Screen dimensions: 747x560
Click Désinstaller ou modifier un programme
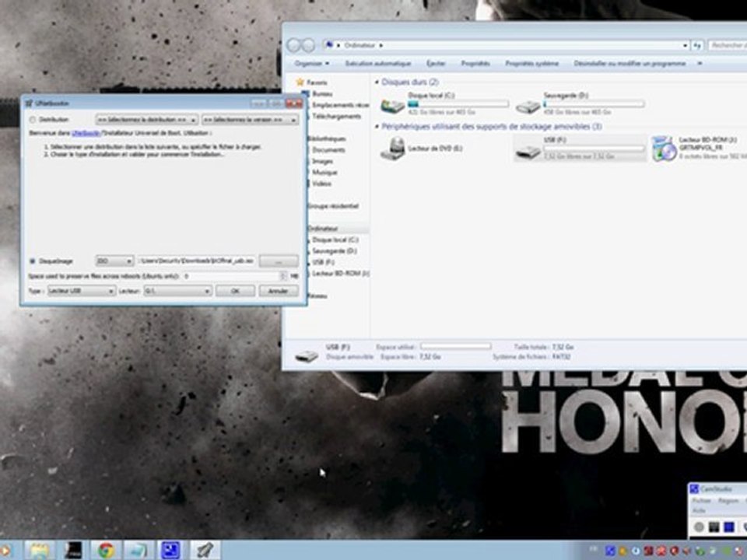click(x=630, y=63)
